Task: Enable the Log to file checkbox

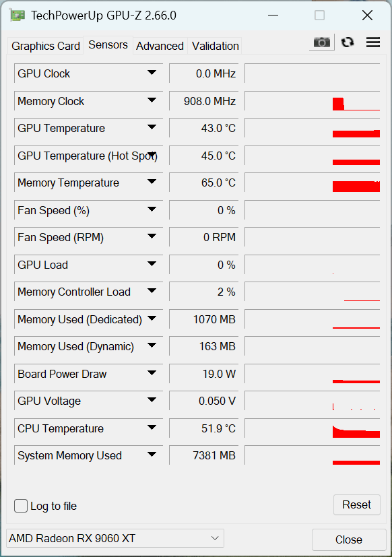Action: point(21,506)
